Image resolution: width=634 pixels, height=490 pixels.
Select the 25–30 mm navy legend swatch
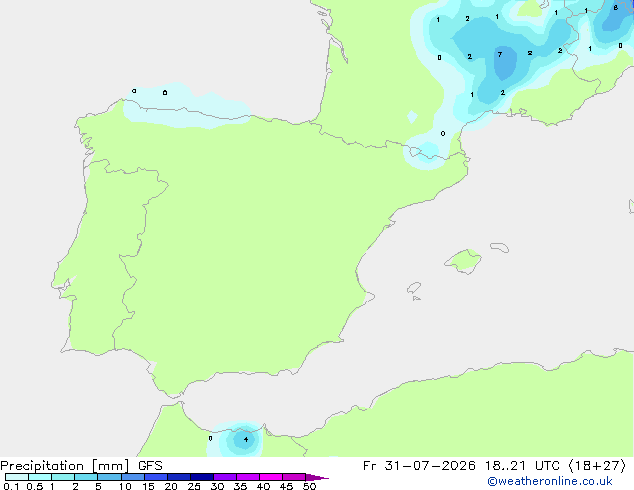tap(202, 477)
